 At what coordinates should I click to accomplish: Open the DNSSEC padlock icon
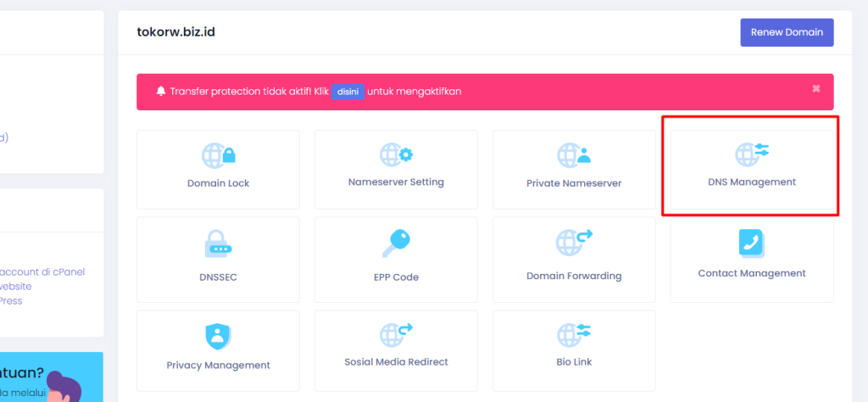coord(218,243)
